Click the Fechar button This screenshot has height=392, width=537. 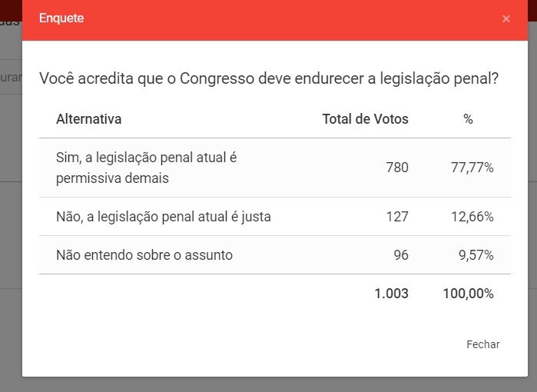(482, 344)
